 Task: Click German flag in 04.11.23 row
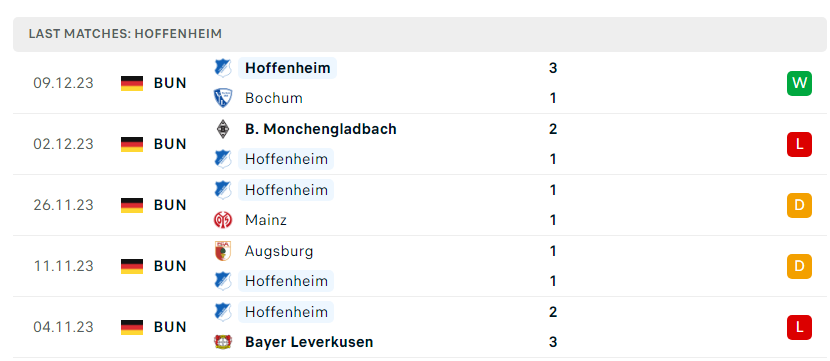pos(132,327)
